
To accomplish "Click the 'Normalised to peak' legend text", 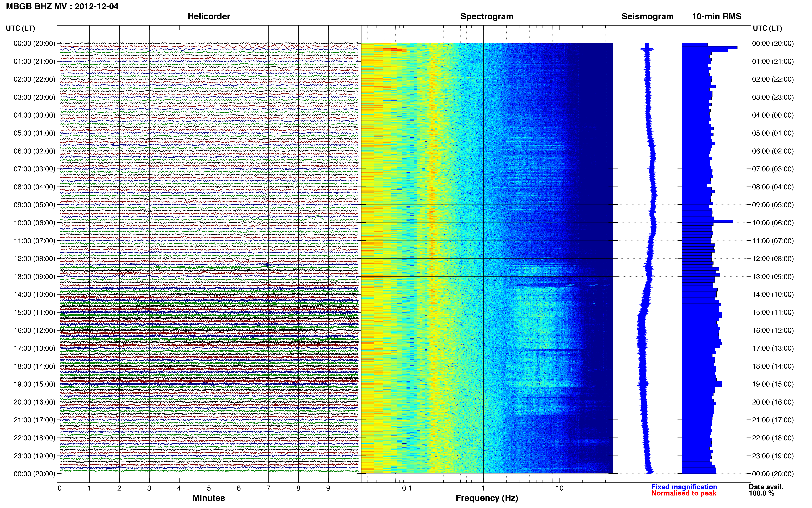I will 684,493.
